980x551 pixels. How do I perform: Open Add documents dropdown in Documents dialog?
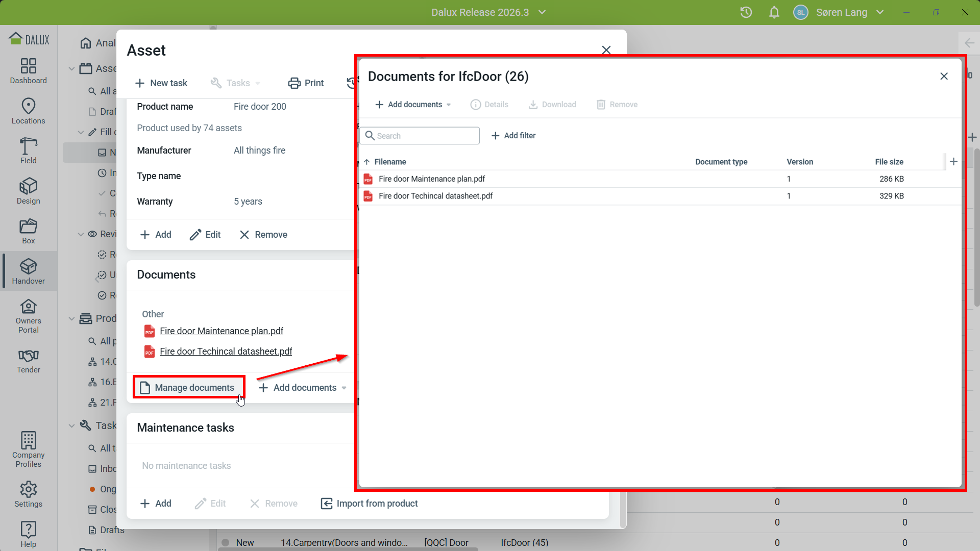[413, 105]
